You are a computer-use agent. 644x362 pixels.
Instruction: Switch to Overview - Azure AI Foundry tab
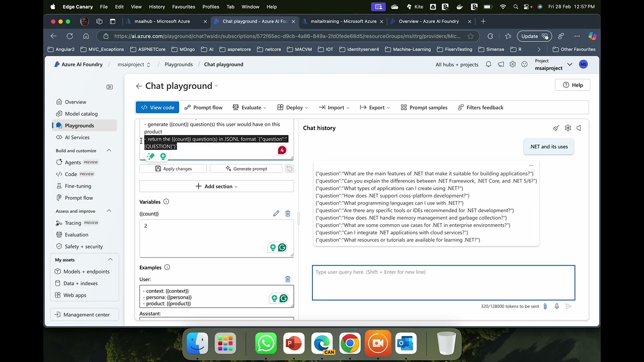tap(429, 22)
